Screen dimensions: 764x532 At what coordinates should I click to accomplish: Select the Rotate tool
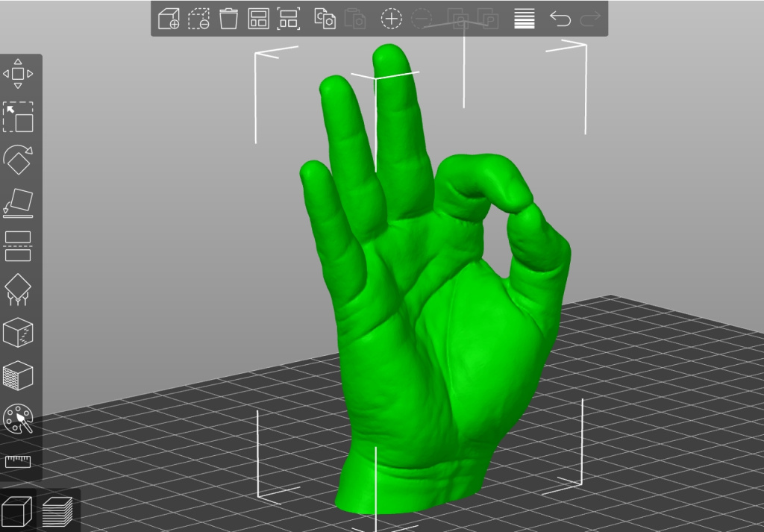tap(18, 160)
